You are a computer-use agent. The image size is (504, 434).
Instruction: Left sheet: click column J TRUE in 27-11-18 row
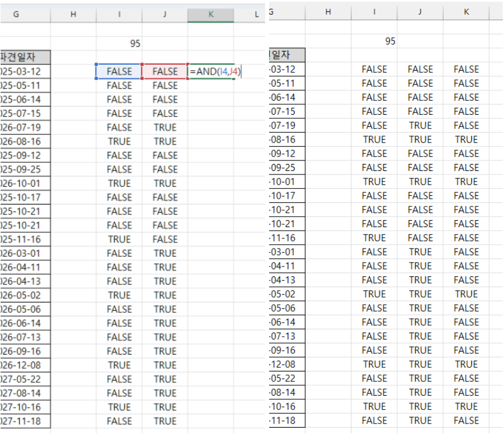point(165,421)
